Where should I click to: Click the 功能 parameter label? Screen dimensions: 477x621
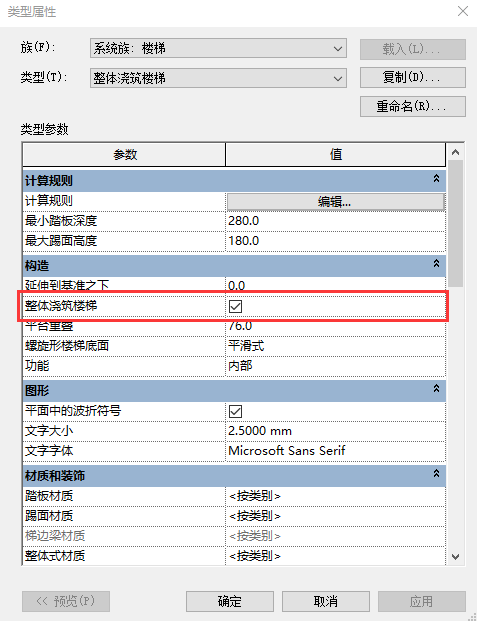tap(37, 366)
